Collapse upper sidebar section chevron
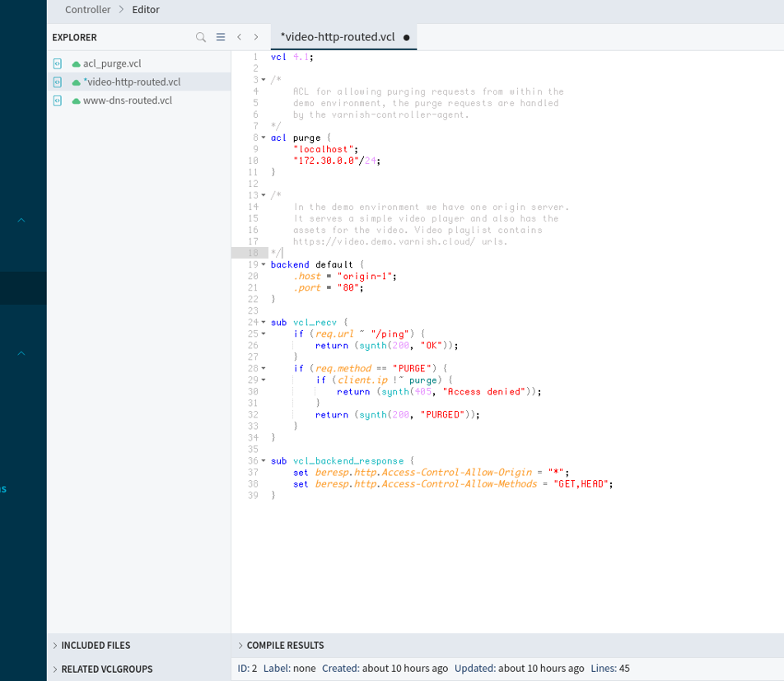Screen dimensions: 784x681 [x=21, y=220]
